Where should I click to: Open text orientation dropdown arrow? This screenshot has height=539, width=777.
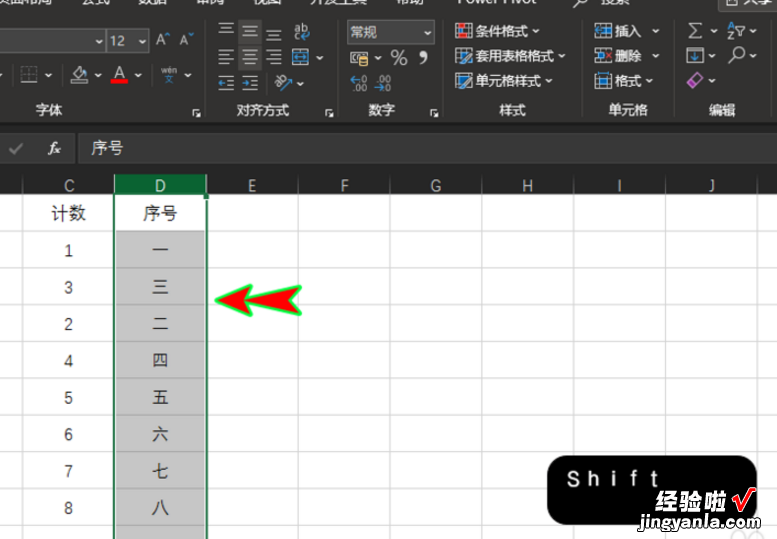(300, 83)
